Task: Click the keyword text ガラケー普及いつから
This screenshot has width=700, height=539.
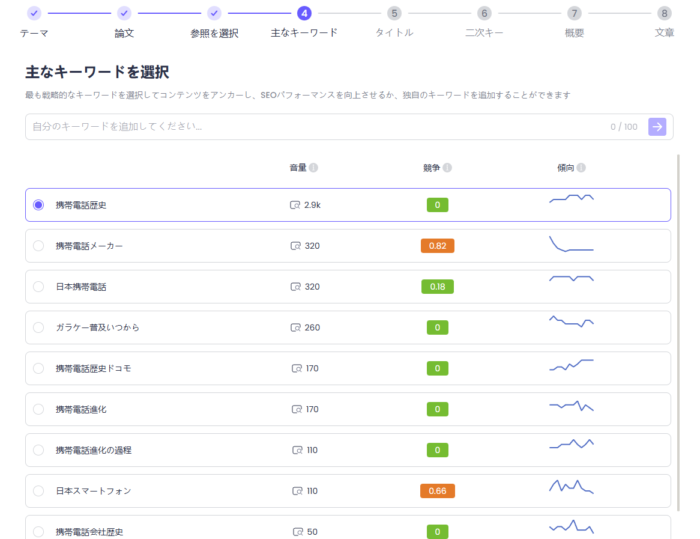Action: tap(97, 327)
